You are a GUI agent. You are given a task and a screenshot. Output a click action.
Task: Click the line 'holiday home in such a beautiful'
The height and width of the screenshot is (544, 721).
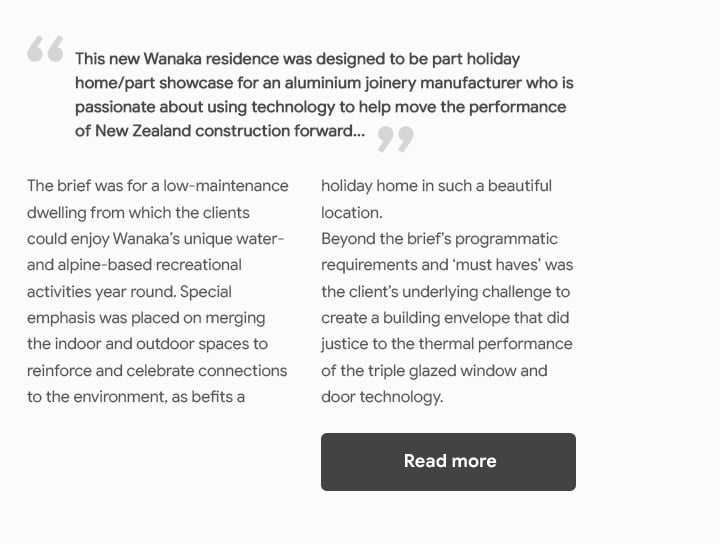click(x=436, y=186)
